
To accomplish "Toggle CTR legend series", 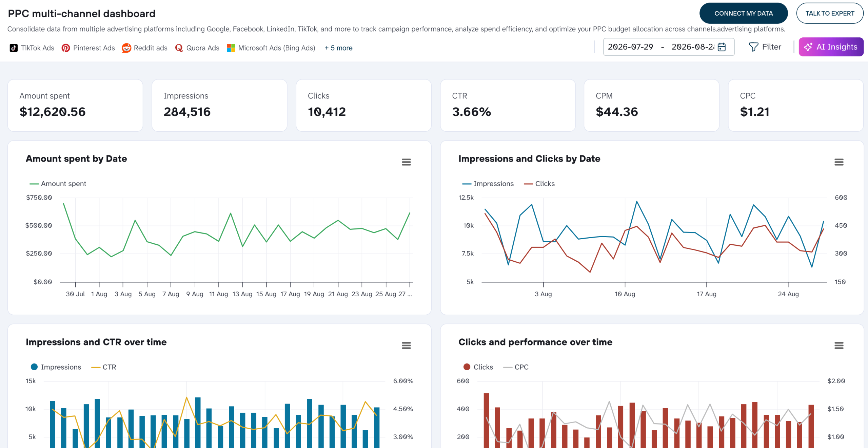I will [104, 367].
